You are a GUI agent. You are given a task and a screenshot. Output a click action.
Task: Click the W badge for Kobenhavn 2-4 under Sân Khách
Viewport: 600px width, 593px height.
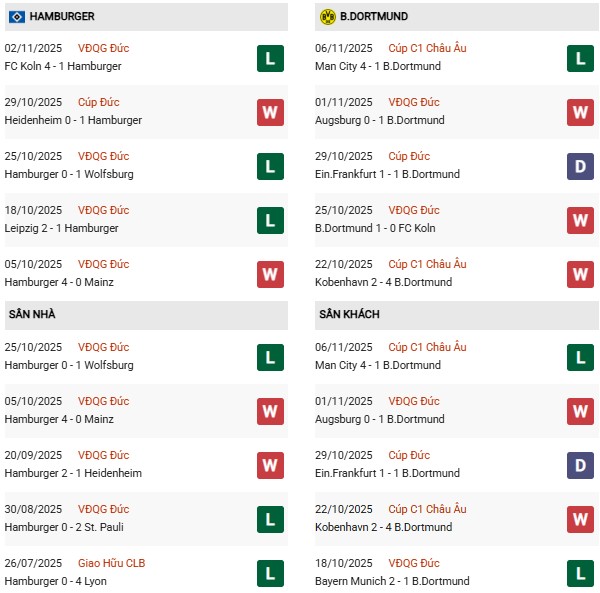580,519
